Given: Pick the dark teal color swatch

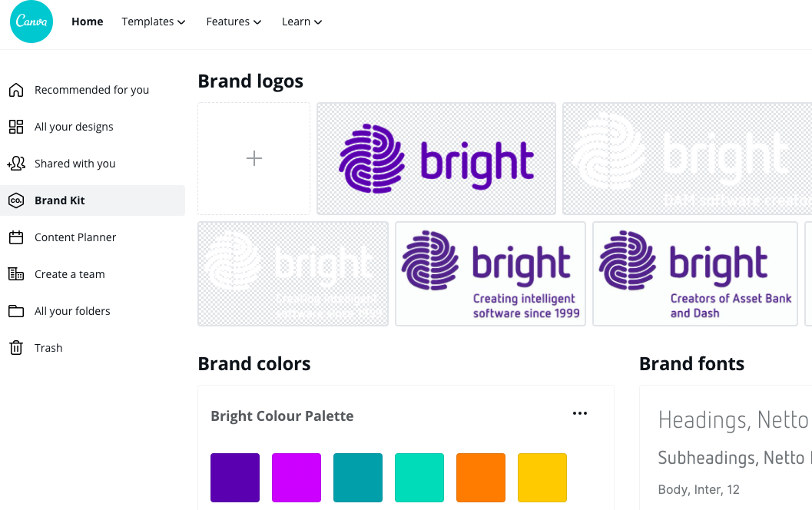Looking at the screenshot, I should pyautogui.click(x=358, y=478).
